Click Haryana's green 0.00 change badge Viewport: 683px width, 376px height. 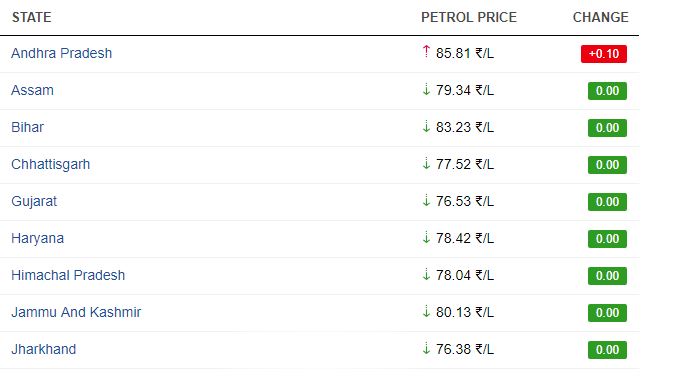(607, 239)
